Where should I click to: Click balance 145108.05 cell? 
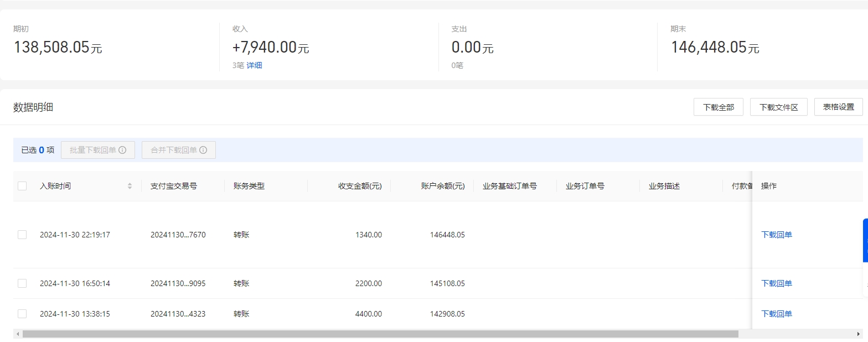pyautogui.click(x=447, y=283)
